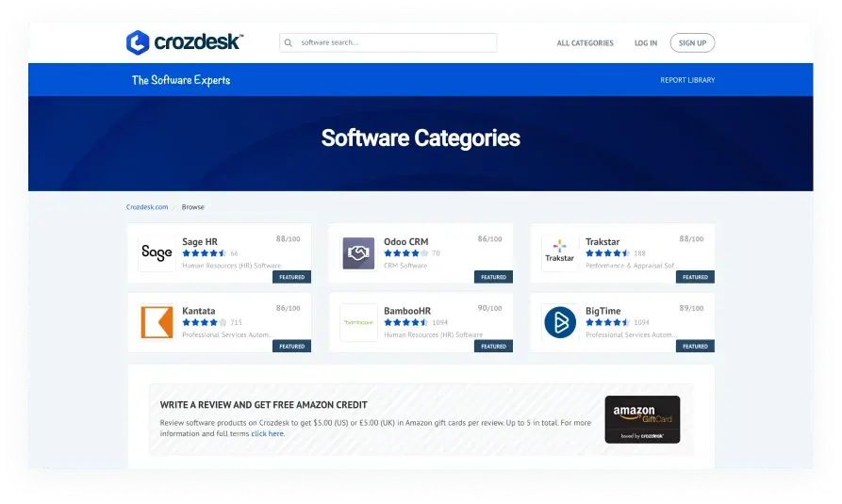Viewport: 842px width, 504px height.
Task: Open the Crozdesk logo home link
Action: pos(185,42)
